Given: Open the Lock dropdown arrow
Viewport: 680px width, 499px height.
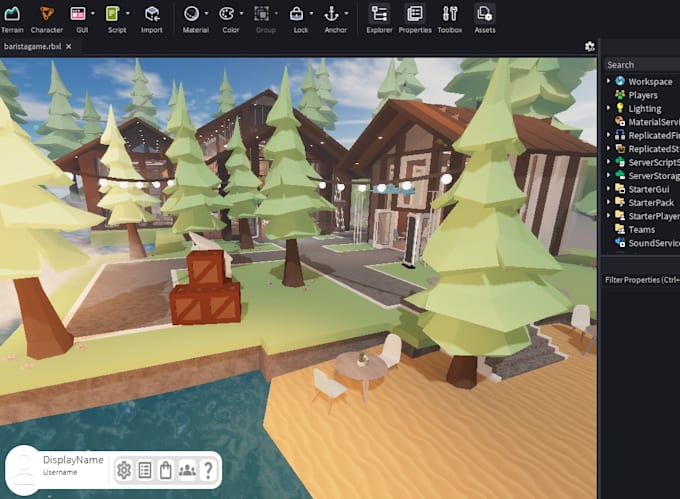Looking at the screenshot, I should [311, 13].
